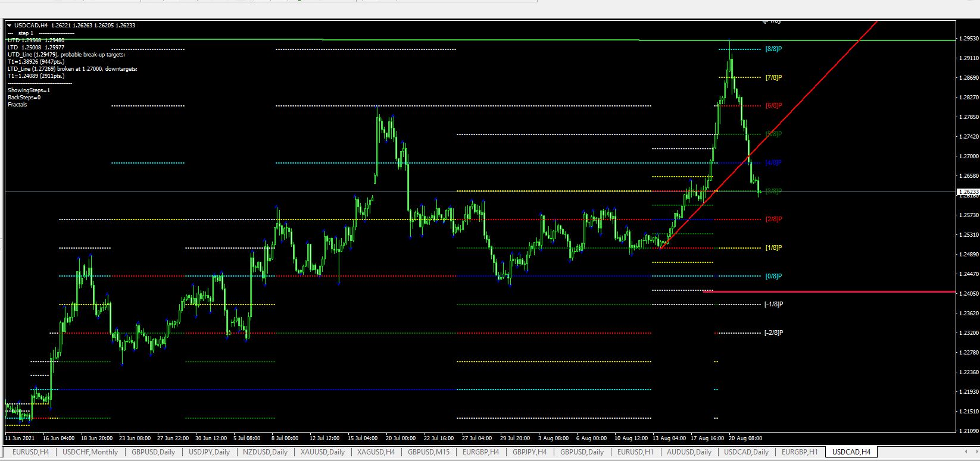The height and width of the screenshot is (461, 980).
Task: Switch to the EURGBP,H4 chart tab
Action: pos(480,452)
